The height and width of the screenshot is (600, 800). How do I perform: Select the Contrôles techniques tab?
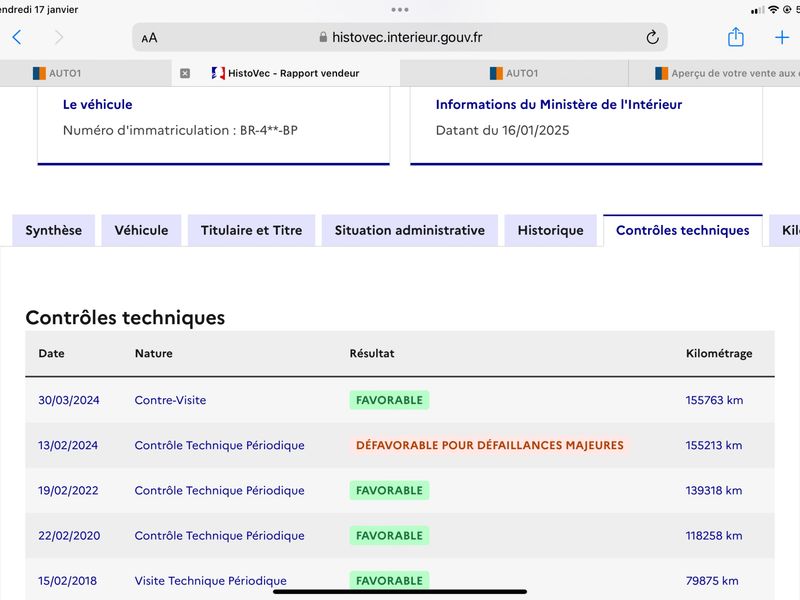(683, 231)
